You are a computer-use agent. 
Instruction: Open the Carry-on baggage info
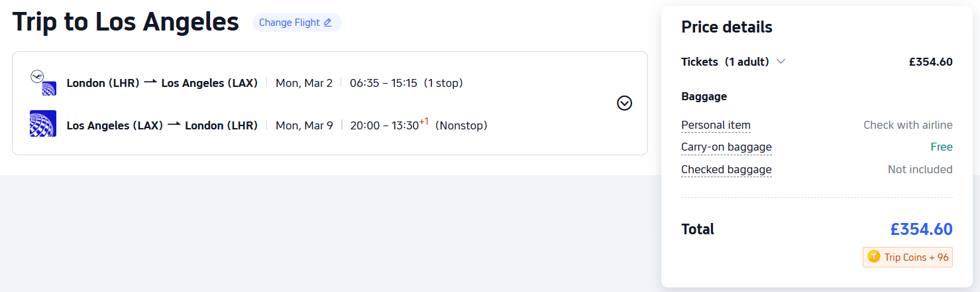coord(726,147)
